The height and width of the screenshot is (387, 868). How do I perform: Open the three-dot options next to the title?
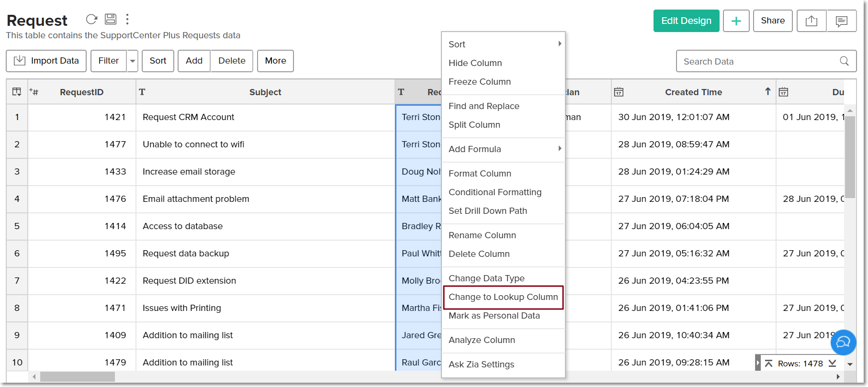pos(127,19)
